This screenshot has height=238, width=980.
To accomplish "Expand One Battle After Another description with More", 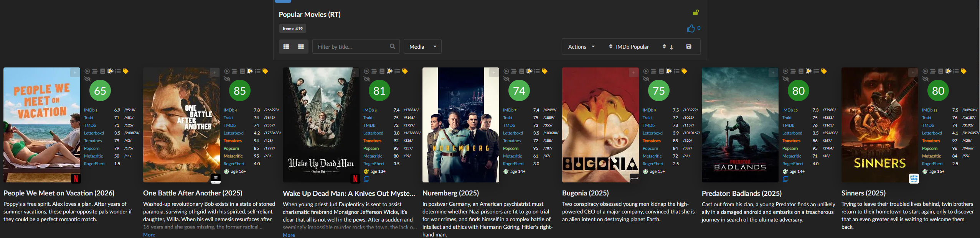I will click(x=149, y=235).
